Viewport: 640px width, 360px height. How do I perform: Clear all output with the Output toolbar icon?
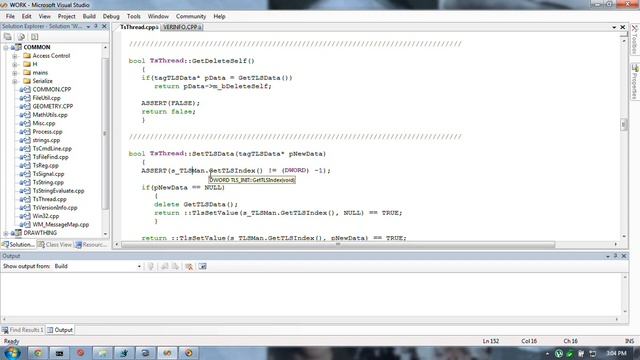[x=189, y=266]
